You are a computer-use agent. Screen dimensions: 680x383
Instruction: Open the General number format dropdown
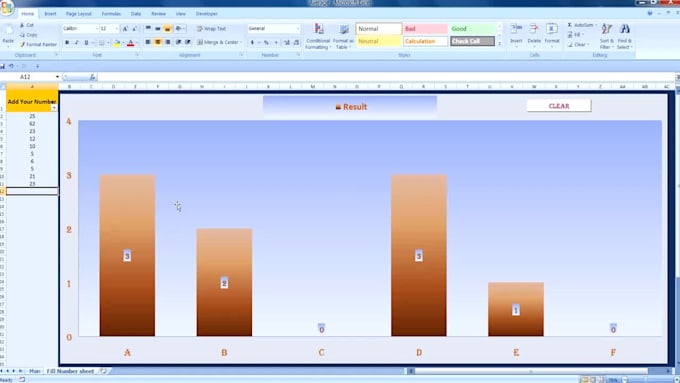coord(298,29)
